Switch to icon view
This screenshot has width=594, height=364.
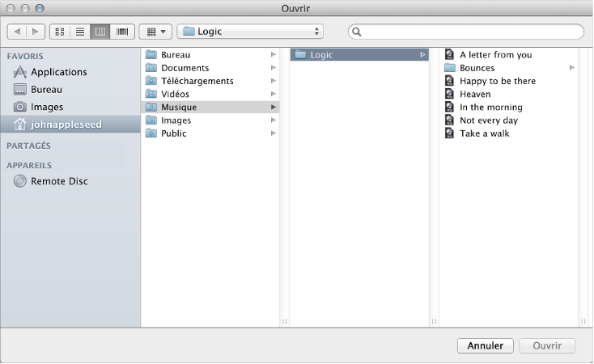[x=60, y=32]
